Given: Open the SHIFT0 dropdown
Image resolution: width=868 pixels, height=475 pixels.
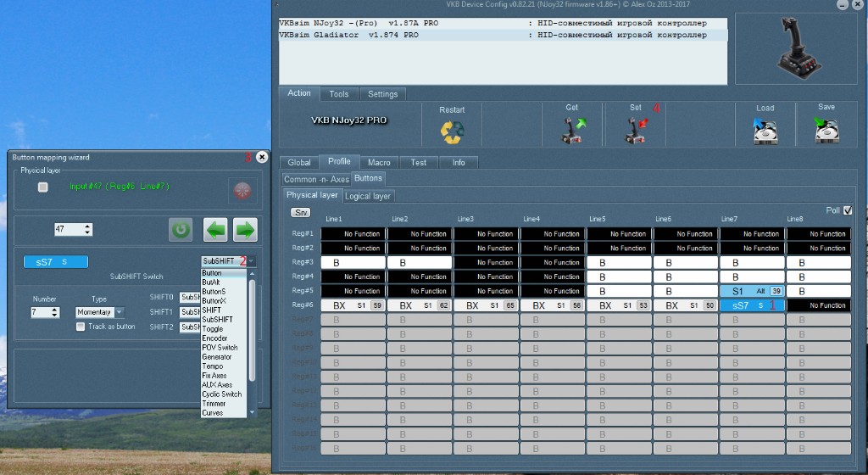Looking at the screenshot, I should 190,297.
